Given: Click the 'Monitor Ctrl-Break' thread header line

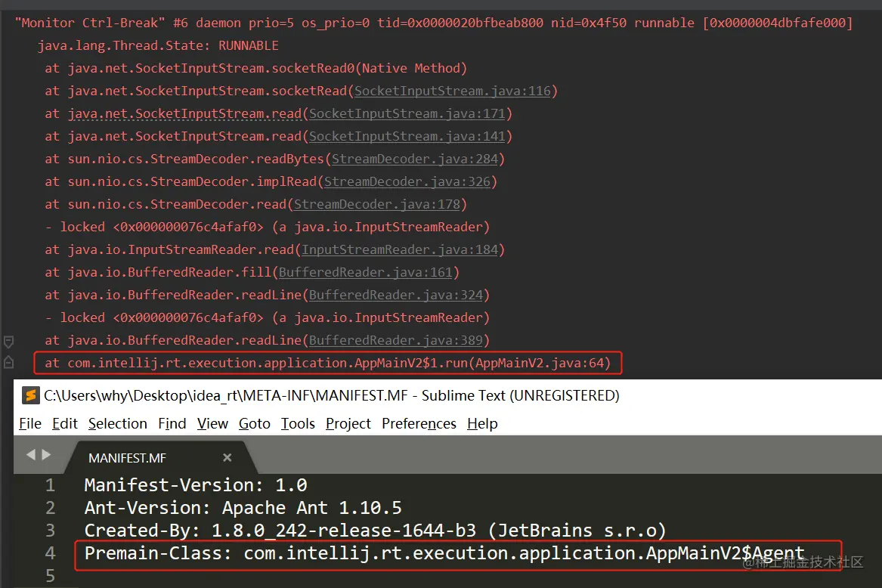Looking at the screenshot, I should click(434, 23).
